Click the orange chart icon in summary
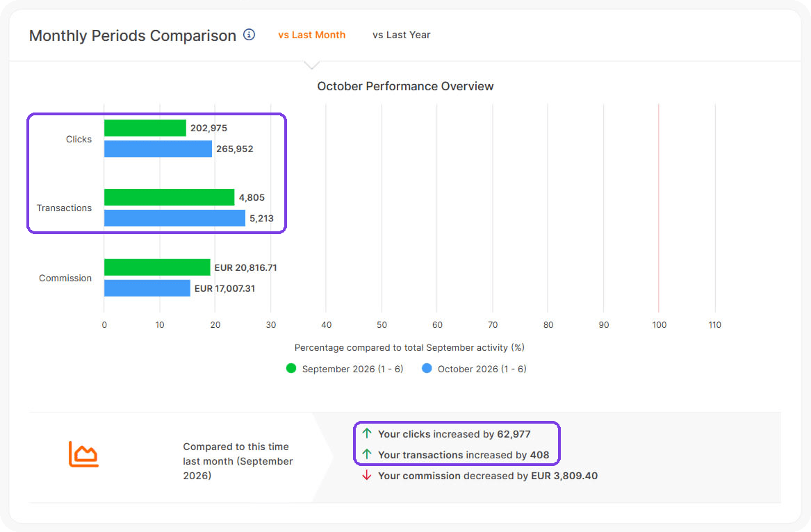The image size is (811, 532). pyautogui.click(x=83, y=454)
